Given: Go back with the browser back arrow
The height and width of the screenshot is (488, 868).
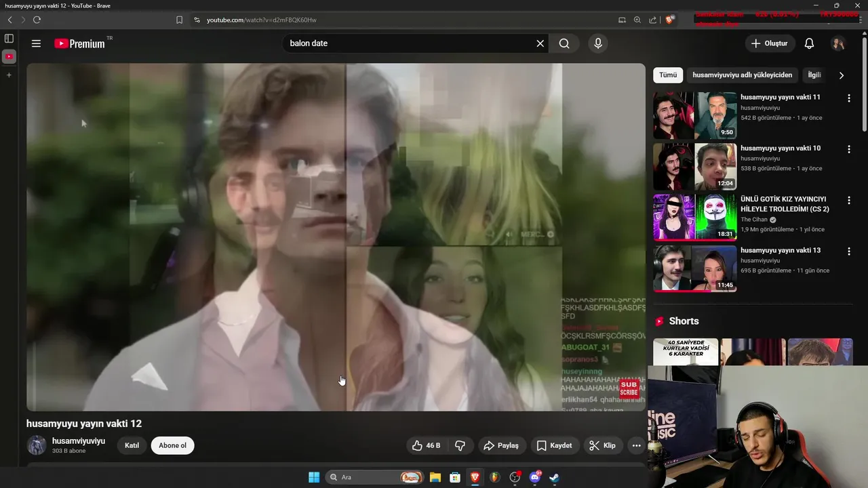Looking at the screenshot, I should pos(9,20).
